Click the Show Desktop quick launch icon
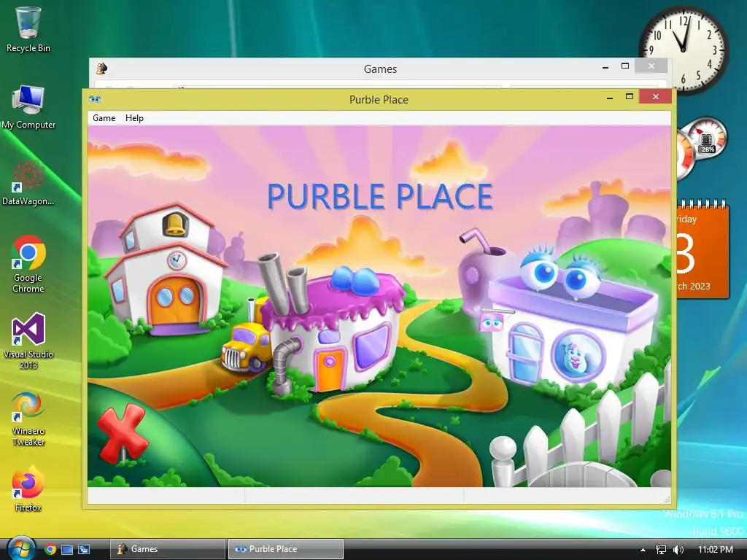 (x=67, y=550)
